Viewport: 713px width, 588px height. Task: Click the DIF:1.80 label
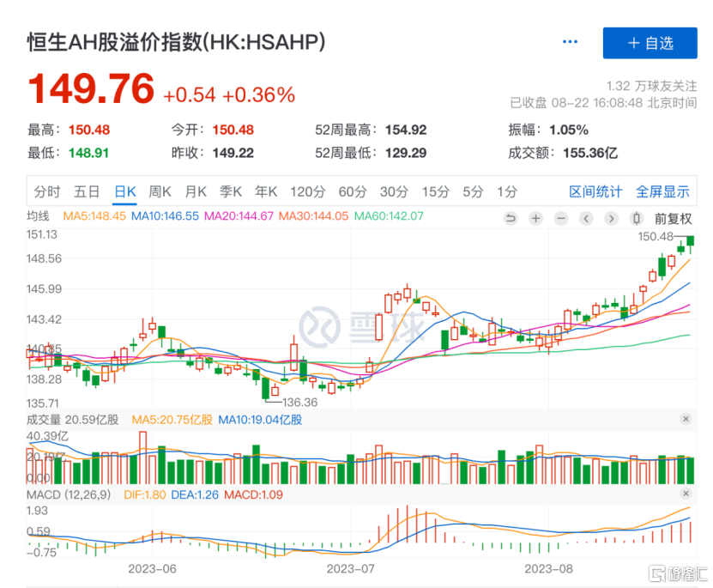[145, 494]
